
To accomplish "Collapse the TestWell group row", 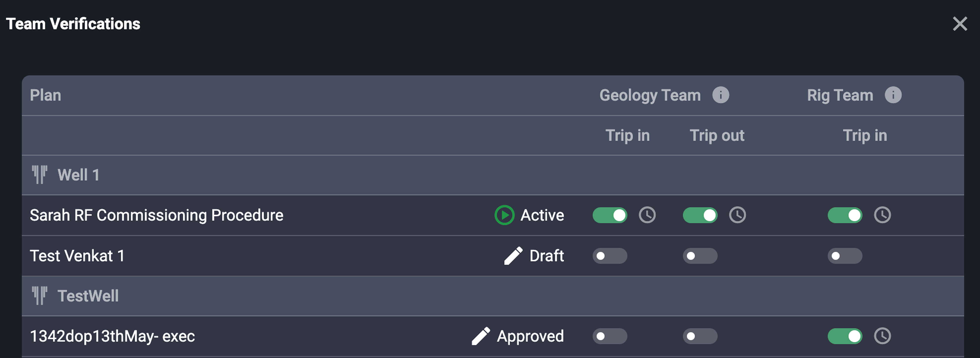I will click(88, 296).
